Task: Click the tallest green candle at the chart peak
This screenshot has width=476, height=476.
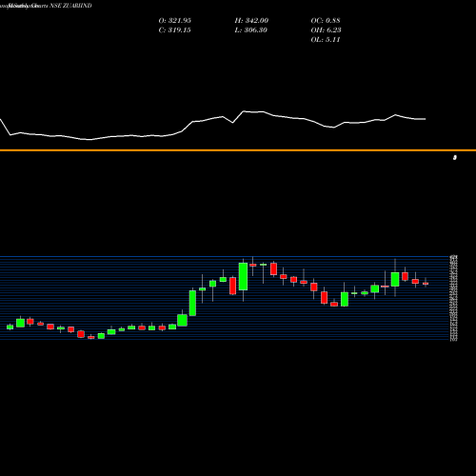Action: click(243, 276)
